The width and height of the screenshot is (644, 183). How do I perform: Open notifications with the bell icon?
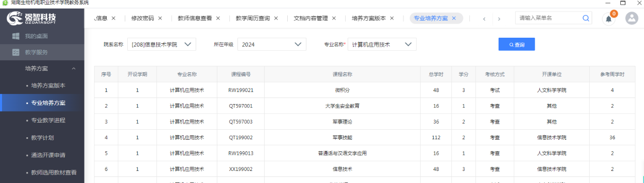609,19
